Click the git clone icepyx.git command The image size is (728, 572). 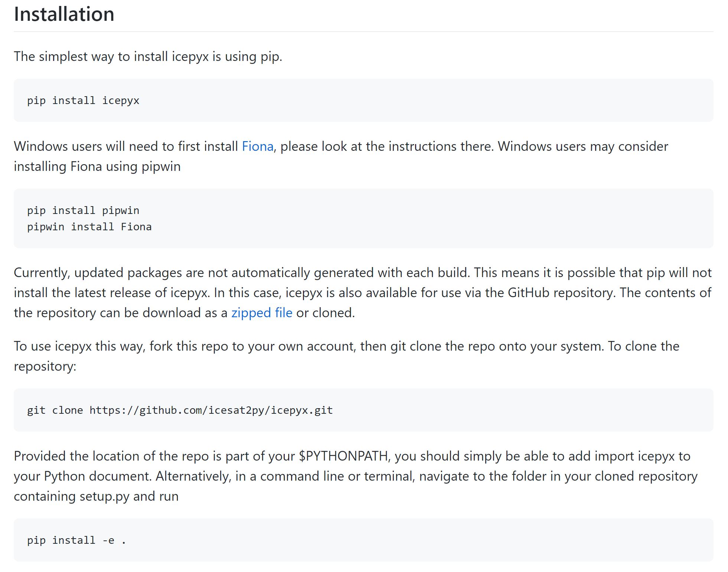pyautogui.click(x=180, y=410)
